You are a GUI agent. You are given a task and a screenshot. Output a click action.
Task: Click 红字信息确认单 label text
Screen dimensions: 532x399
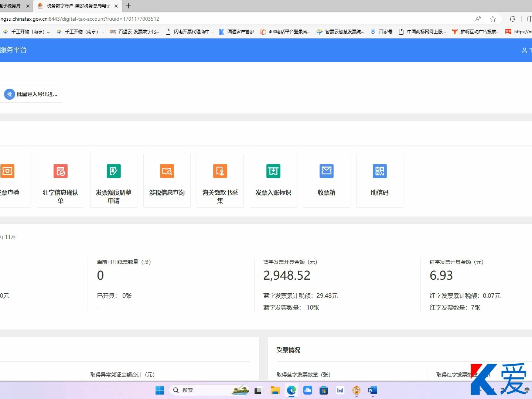point(61,197)
